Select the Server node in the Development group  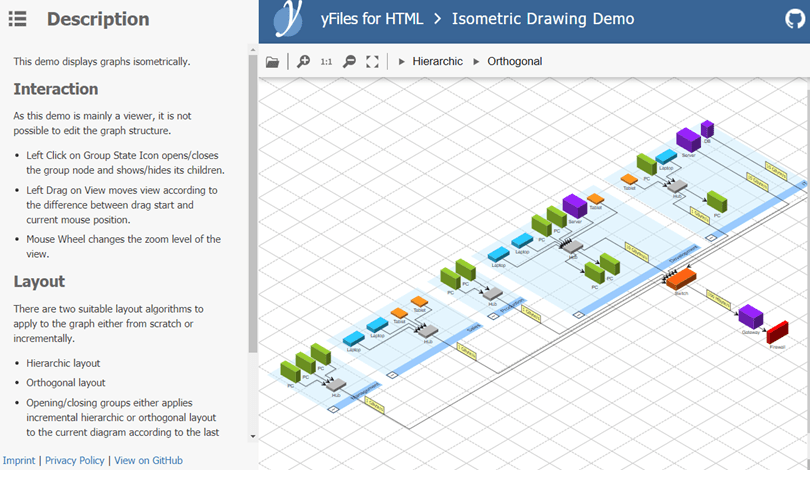tap(574, 206)
